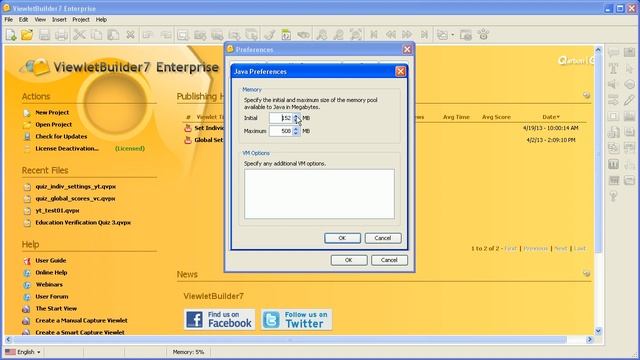640x360 pixels.
Task: Select the sound speaker tool in right panel
Action: coord(613,84)
